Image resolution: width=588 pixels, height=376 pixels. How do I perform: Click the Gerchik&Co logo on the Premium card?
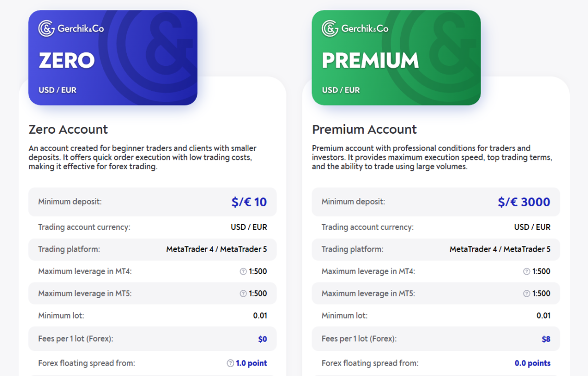point(355,28)
